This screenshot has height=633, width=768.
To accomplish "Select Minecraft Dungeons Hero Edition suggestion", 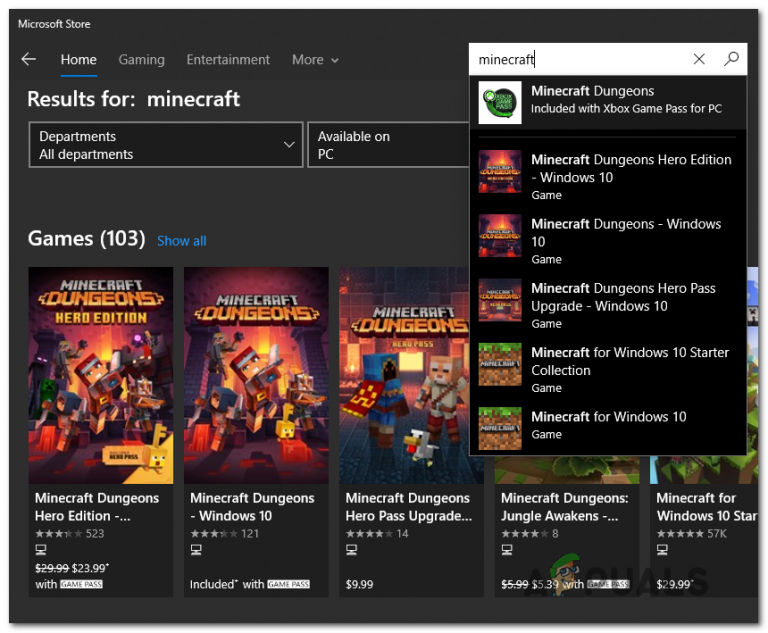I will coord(608,176).
